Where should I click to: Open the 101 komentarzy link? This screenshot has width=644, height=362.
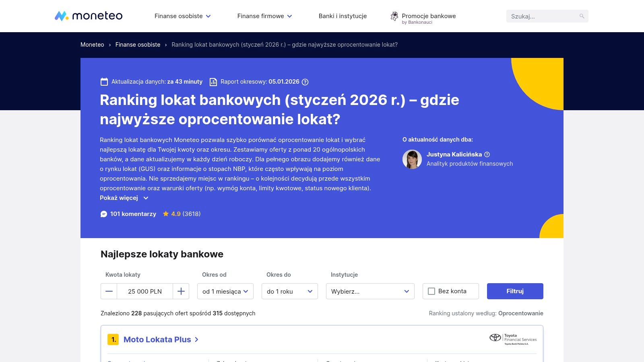pos(133,214)
